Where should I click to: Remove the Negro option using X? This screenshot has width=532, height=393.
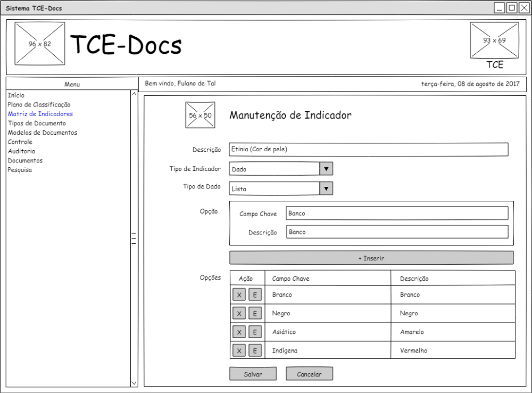(239, 314)
